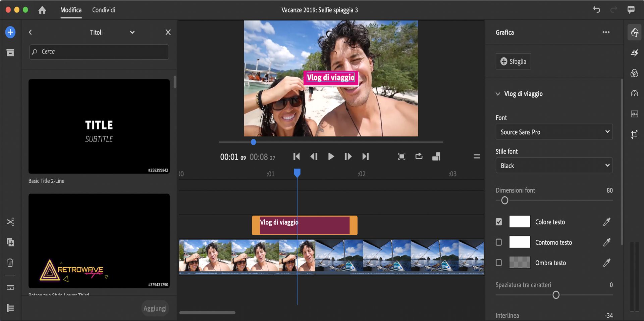Click the Cerca search field
The image size is (644, 321).
point(99,52)
